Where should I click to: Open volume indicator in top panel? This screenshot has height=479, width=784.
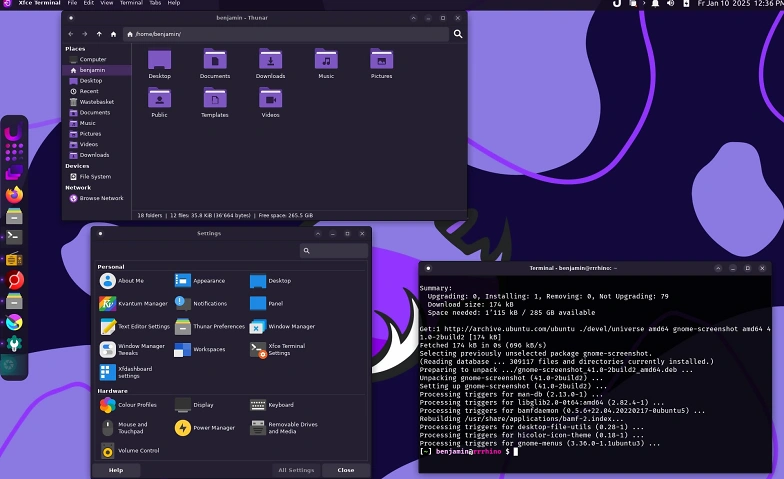(x=670, y=4)
